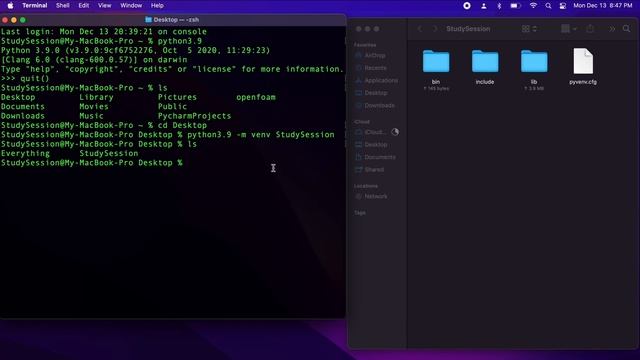
Task: Click Tags heading in Finder sidebar
Action: [x=360, y=213]
